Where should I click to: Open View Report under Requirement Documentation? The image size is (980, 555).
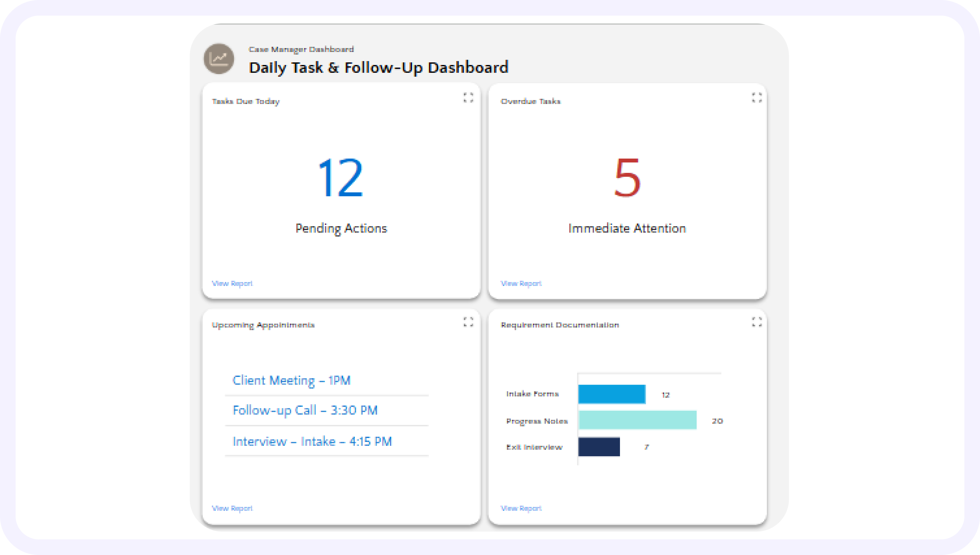(x=521, y=508)
